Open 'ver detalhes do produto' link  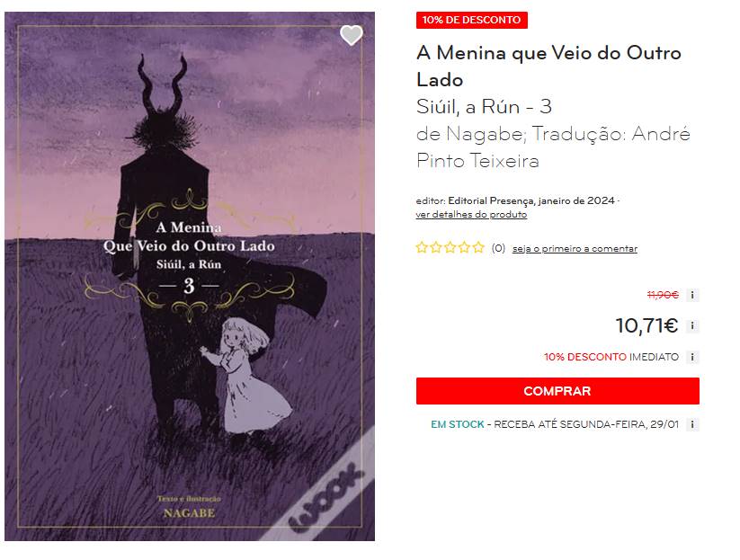pyautogui.click(x=471, y=215)
